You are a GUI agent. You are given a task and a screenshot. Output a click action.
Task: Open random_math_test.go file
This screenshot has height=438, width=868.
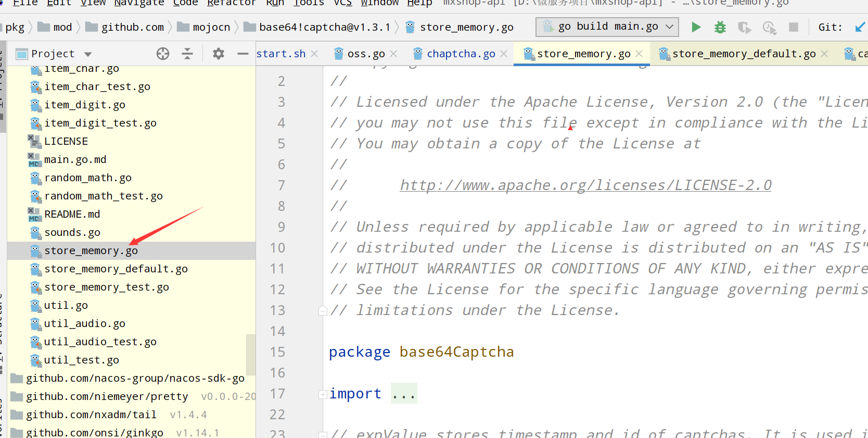[x=104, y=196]
